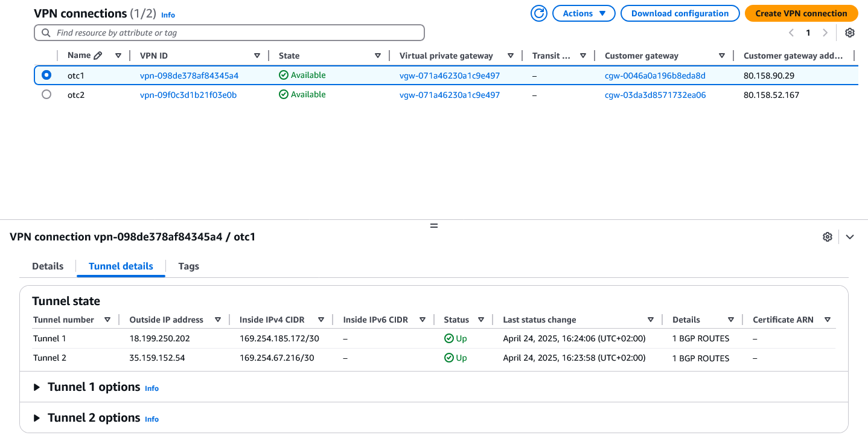Sort tunnels by Status column arrow

click(481, 320)
